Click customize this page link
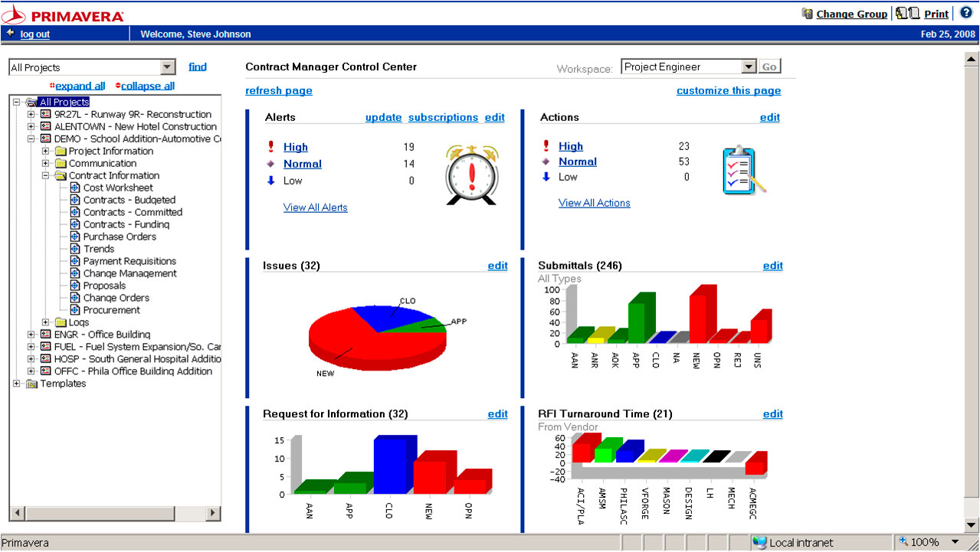The width and height of the screenshot is (980, 552). (x=729, y=90)
